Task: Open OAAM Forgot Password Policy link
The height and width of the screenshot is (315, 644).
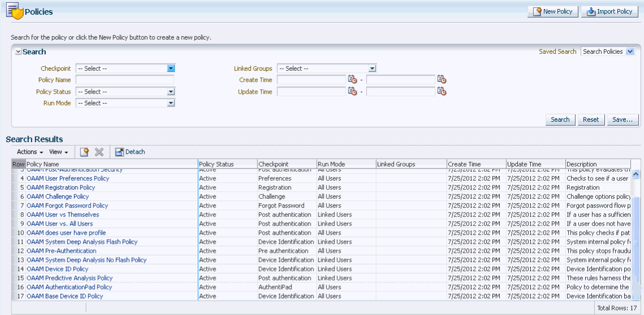Action: [67, 206]
